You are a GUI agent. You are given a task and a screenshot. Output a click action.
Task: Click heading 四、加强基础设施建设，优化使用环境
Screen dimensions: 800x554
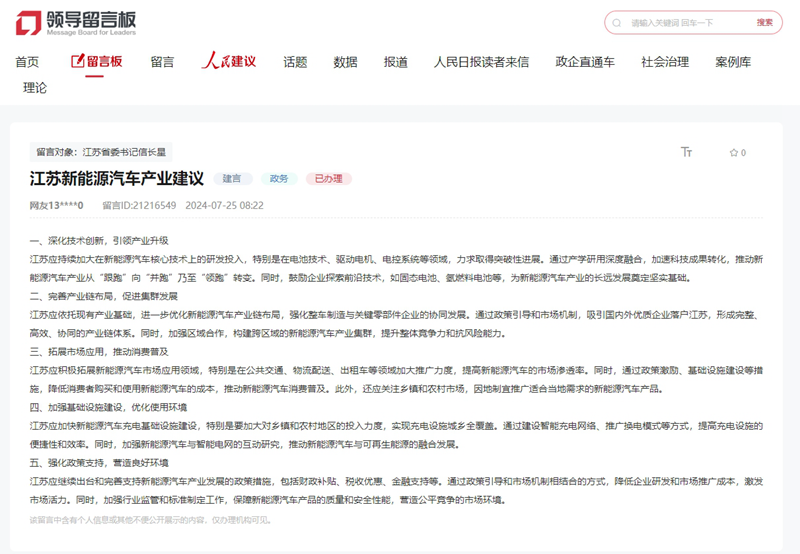pos(108,408)
